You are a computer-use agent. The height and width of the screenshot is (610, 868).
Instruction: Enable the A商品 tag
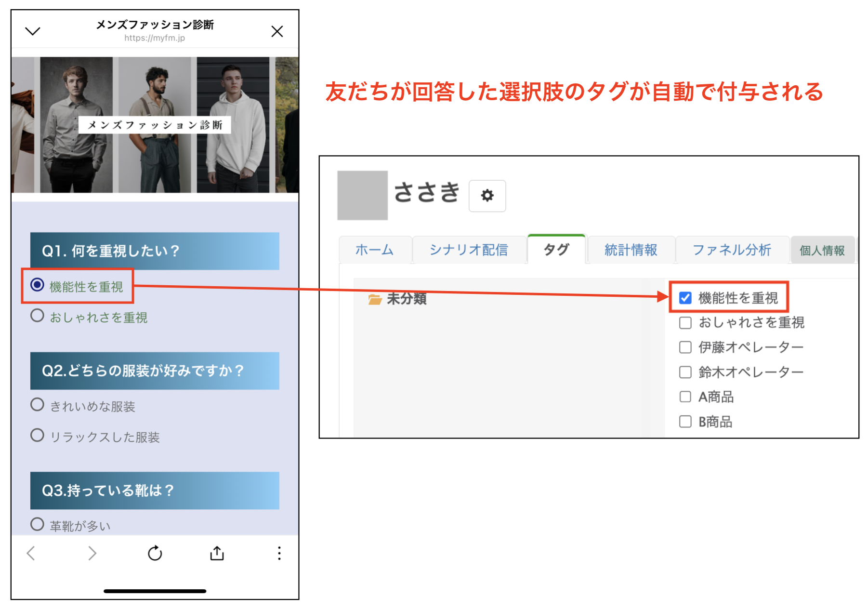[x=685, y=396]
